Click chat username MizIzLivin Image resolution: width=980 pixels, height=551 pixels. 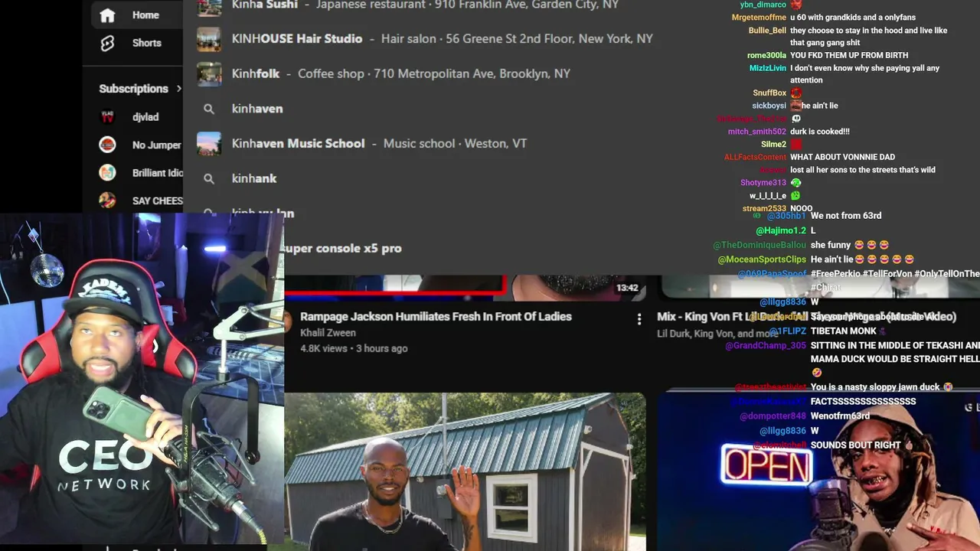pos(768,68)
